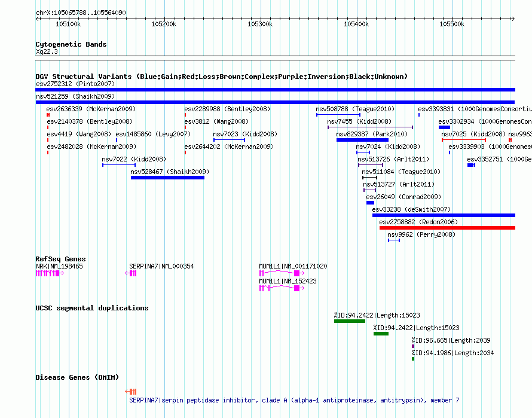Image resolution: width=532 pixels, height=418 pixels.
Task: Click the nsv513727 (Arlt2011) inversion line
Action: [x=369, y=190]
